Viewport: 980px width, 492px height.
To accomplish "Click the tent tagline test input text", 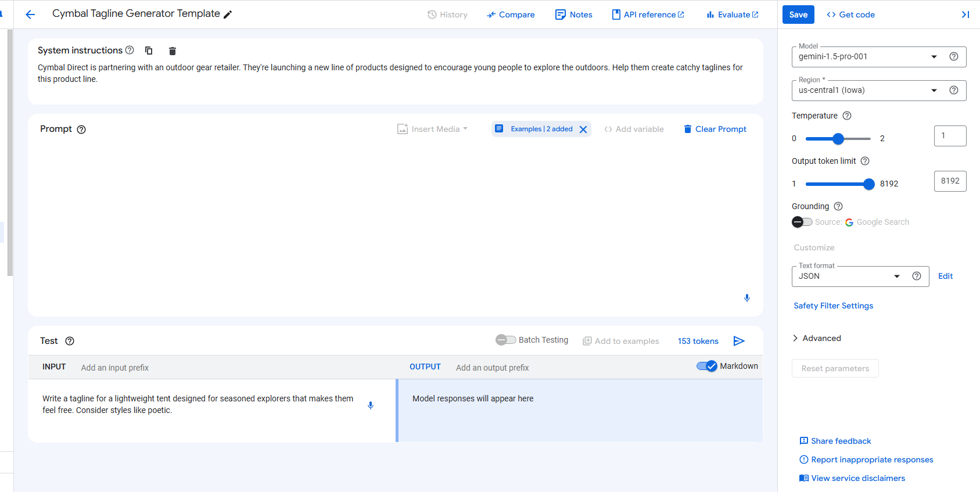I will [198, 404].
